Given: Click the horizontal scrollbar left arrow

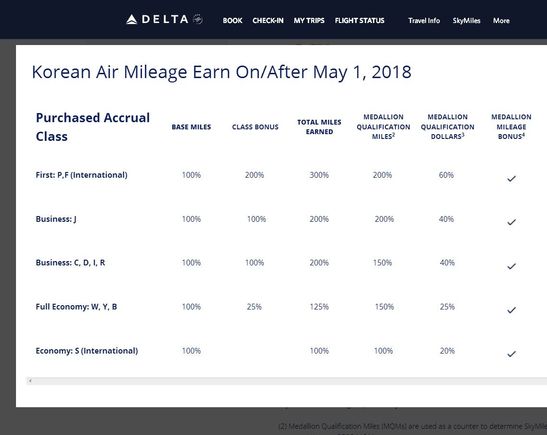Looking at the screenshot, I should click(x=30, y=381).
